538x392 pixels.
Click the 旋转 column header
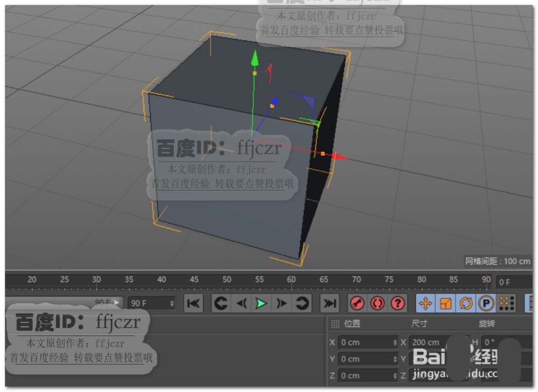[486, 323]
